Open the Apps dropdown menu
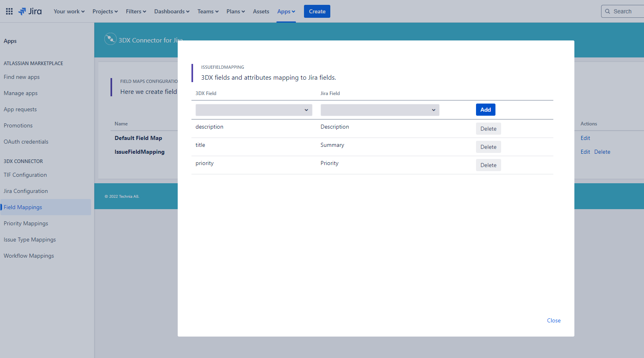The image size is (644, 358). point(286,11)
